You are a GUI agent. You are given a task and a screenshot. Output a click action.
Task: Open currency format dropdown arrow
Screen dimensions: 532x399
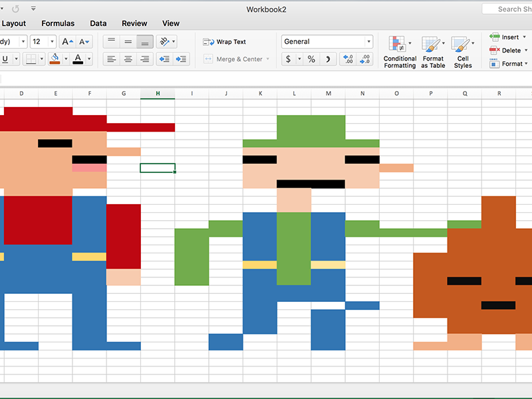pos(300,59)
